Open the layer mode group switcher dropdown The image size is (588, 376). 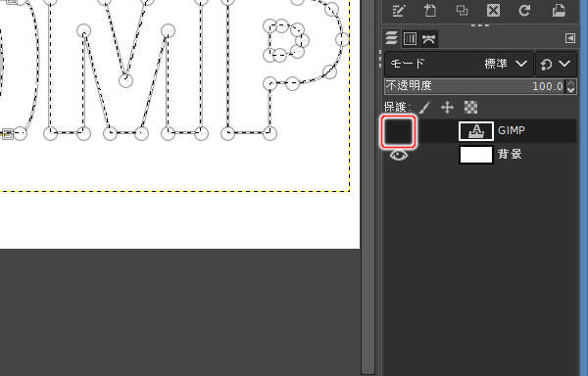(556, 64)
